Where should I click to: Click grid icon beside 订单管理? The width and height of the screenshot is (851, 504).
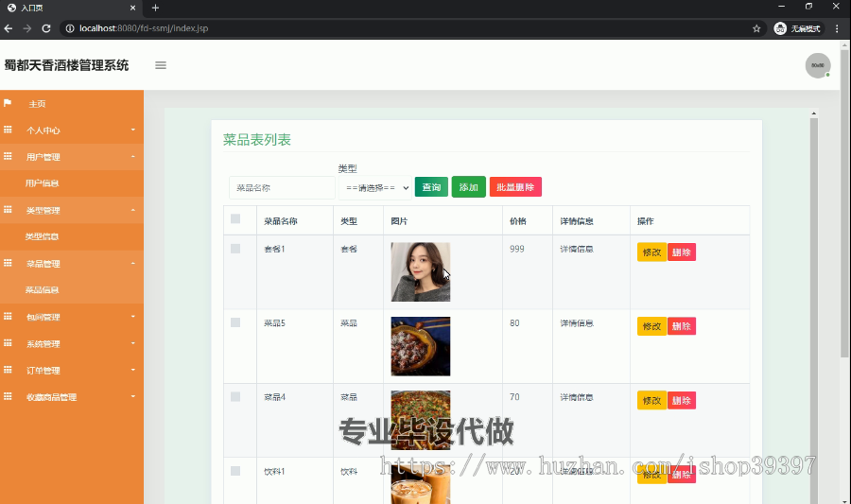click(x=8, y=370)
